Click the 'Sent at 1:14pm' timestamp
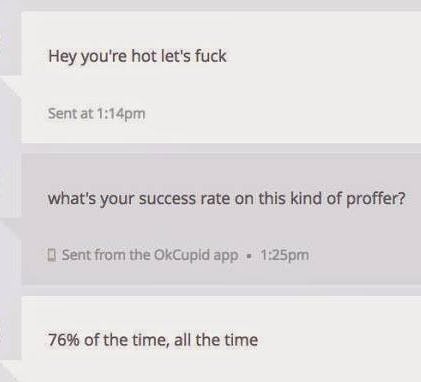 coord(97,113)
